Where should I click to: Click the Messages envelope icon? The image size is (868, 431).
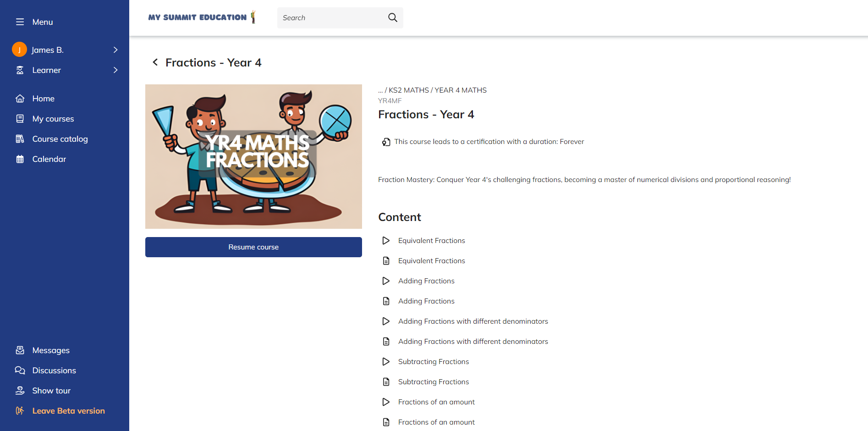20,350
